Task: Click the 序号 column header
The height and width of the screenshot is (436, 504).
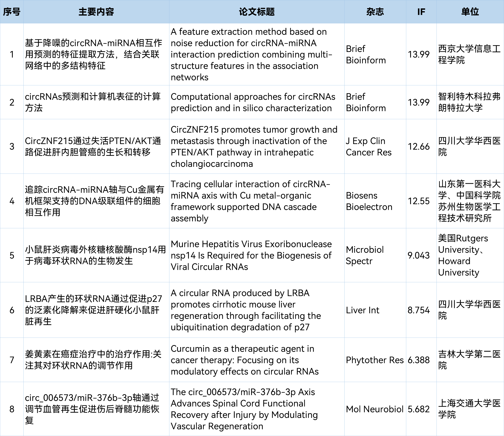Action: [x=12, y=12]
